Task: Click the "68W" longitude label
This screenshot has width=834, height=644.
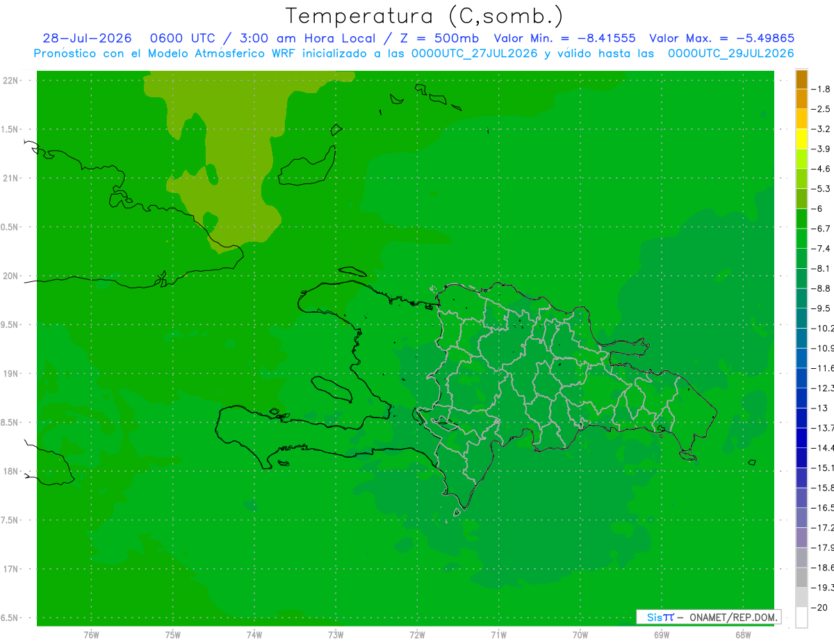Action: 742,634
